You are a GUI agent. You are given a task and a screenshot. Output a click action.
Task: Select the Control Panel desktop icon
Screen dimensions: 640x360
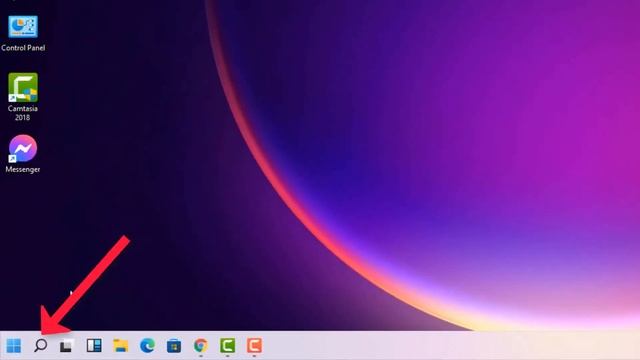pyautogui.click(x=23, y=27)
